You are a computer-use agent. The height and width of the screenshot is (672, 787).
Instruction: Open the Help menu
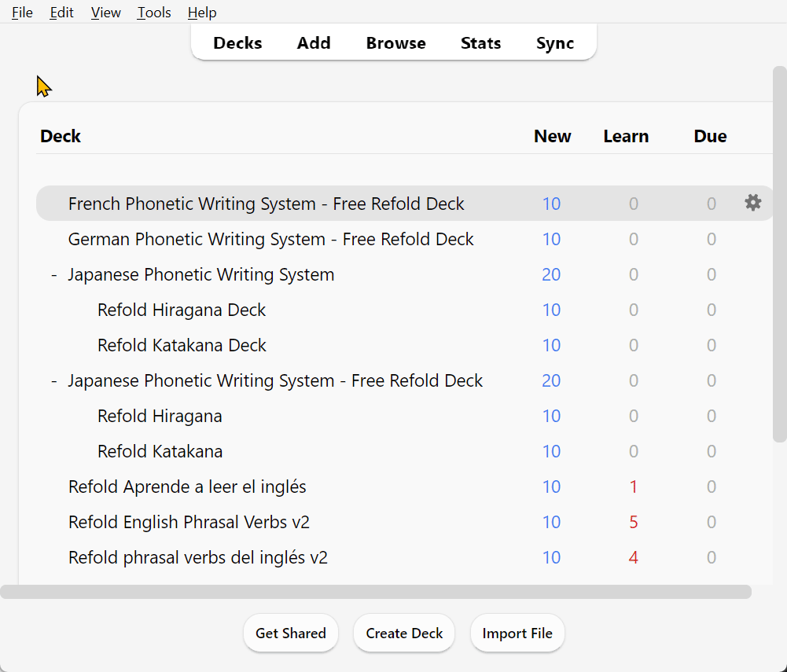pos(202,13)
